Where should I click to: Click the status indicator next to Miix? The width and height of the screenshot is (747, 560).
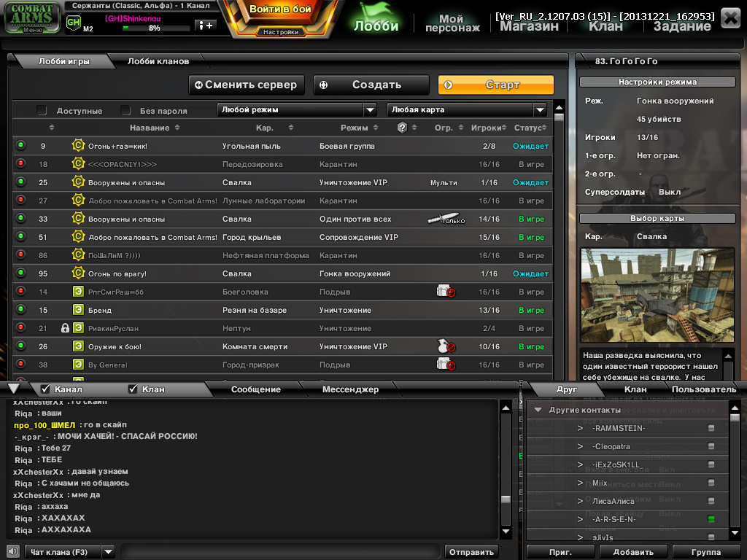click(x=711, y=483)
